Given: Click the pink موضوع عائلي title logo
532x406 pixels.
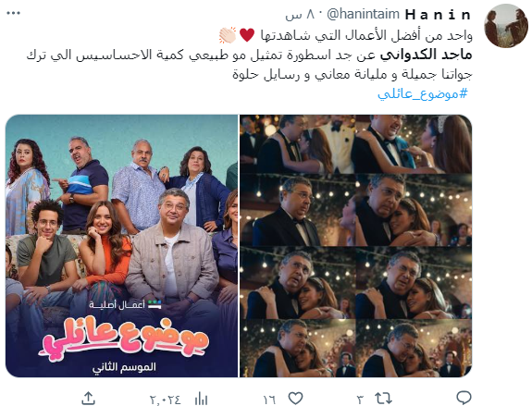Looking at the screenshot, I should point(125,338).
